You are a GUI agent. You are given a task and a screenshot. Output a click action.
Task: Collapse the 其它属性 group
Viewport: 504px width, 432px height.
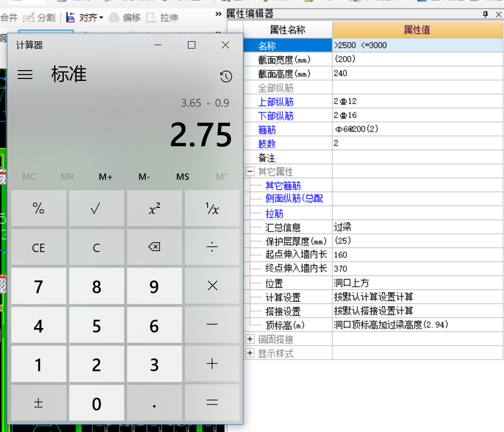[x=250, y=171]
